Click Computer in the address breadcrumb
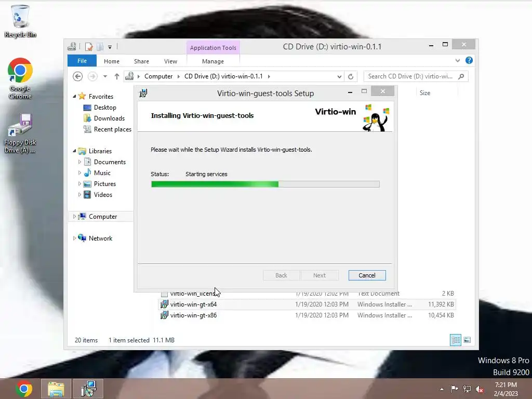Screen dimensions: 532x399 [x=158, y=76]
